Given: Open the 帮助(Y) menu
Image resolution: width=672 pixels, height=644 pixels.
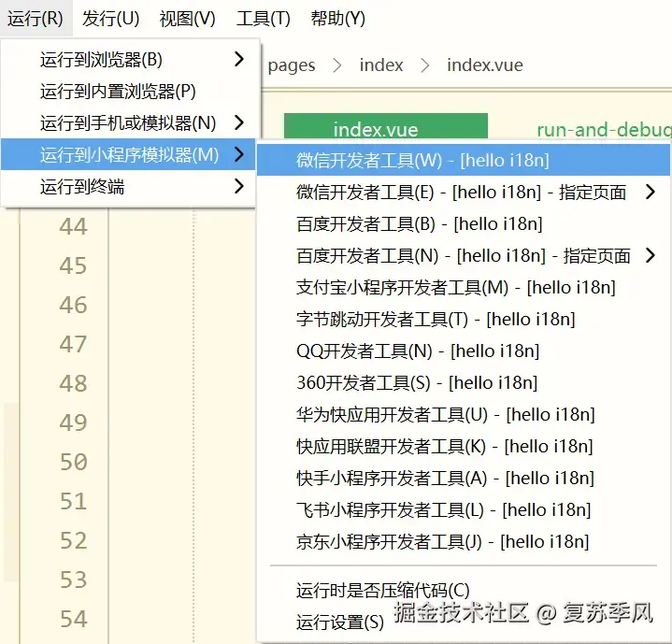Looking at the screenshot, I should coord(337,19).
